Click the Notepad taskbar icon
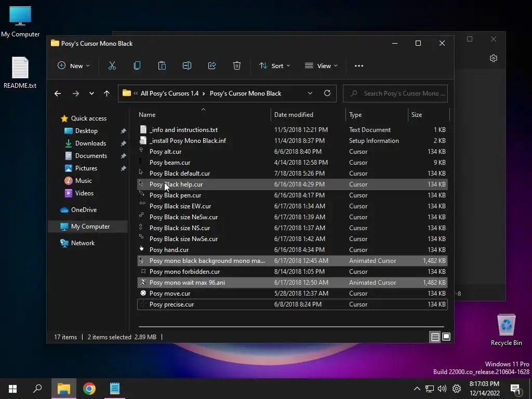The height and width of the screenshot is (399, 532). [115, 389]
